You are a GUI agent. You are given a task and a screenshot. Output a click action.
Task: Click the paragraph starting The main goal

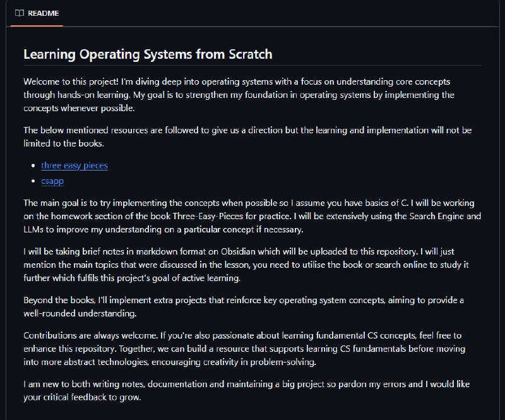click(x=252, y=216)
